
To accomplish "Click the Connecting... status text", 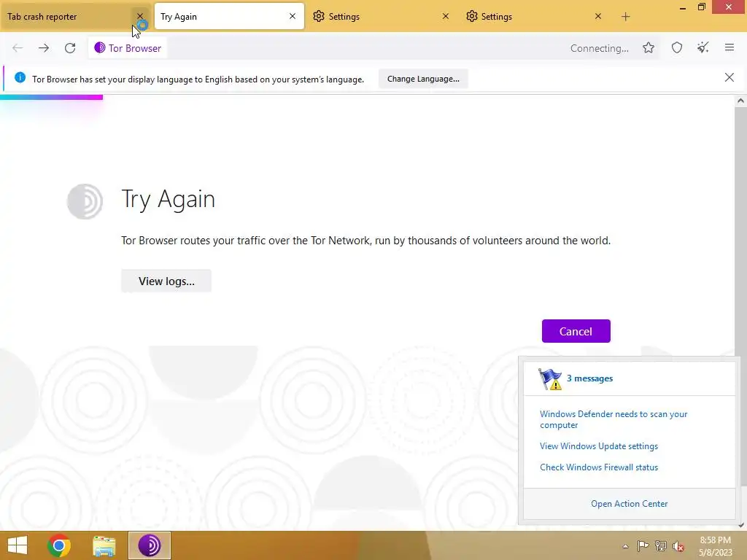I will (x=600, y=48).
